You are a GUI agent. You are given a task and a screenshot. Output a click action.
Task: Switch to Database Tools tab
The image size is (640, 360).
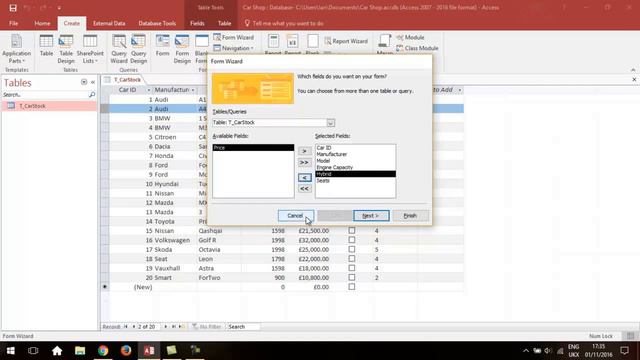pos(157,23)
